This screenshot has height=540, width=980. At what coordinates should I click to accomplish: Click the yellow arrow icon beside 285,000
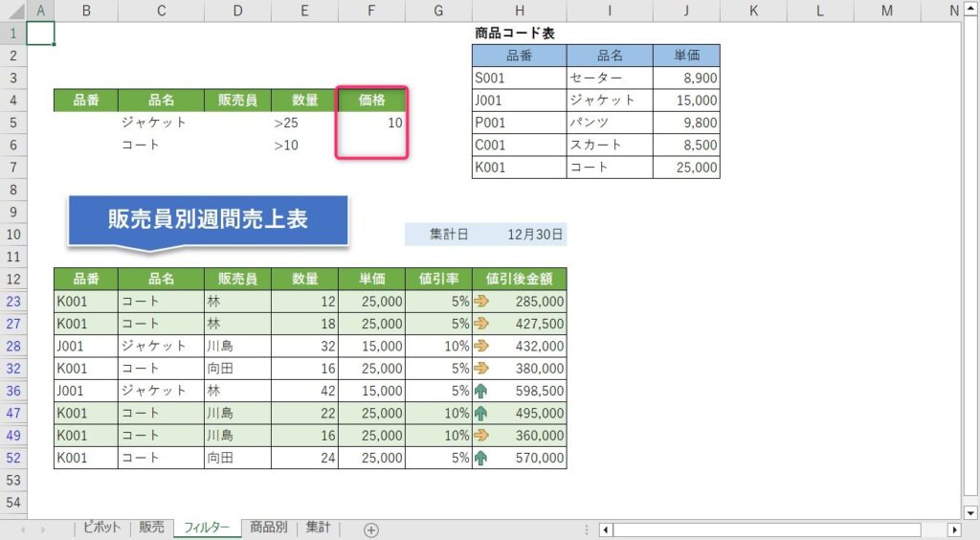click(480, 302)
